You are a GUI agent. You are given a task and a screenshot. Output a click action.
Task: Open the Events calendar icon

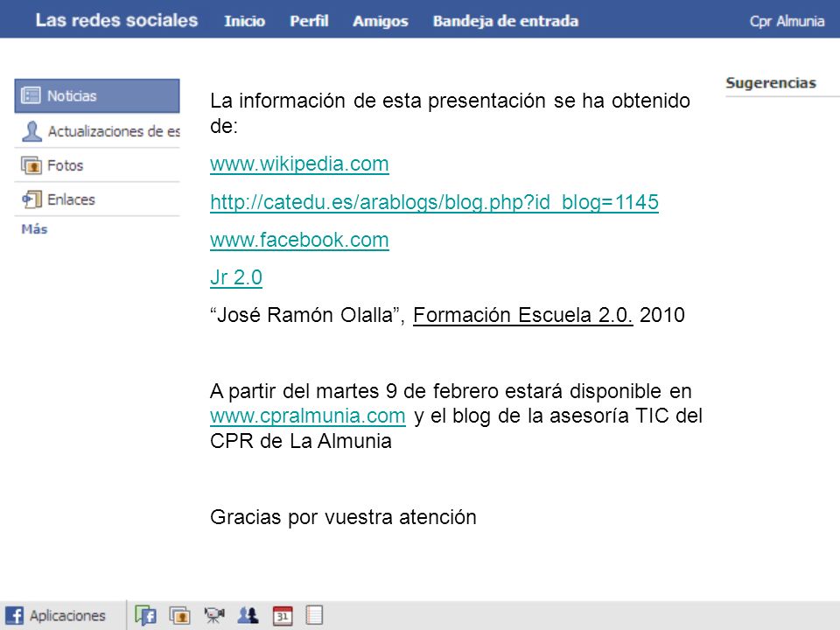pos(283,615)
